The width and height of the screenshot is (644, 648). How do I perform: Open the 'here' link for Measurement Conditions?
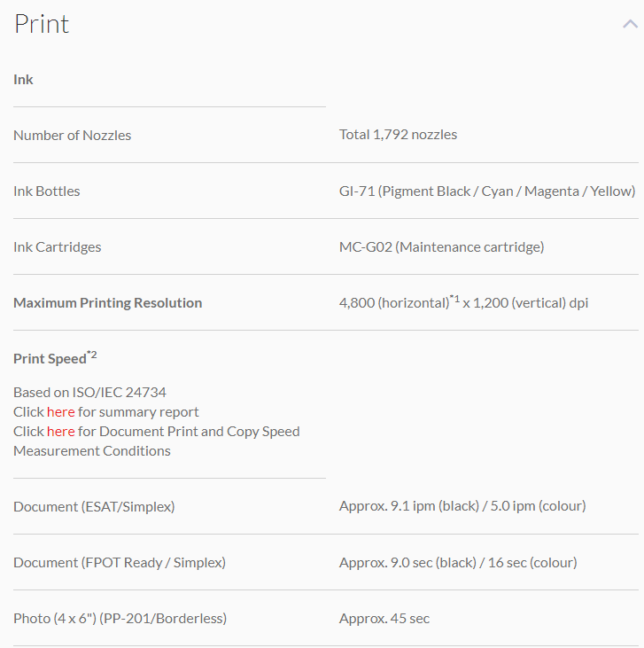(x=61, y=432)
